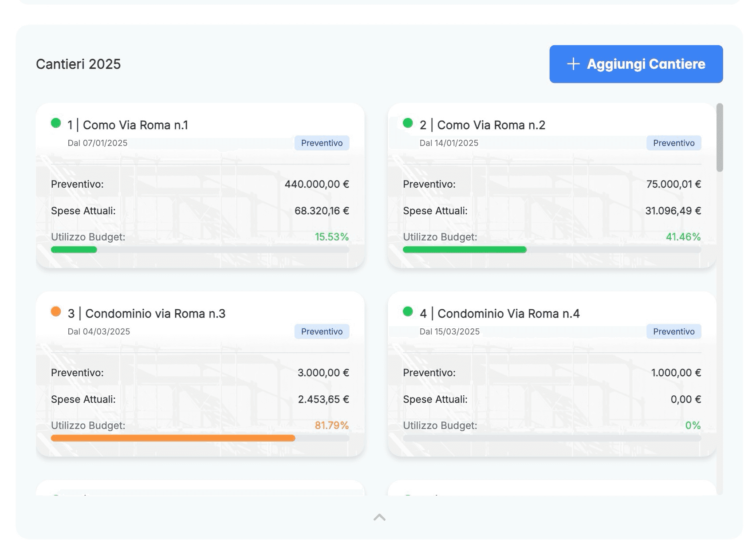Click the orange 81.79% budget progress bar
This screenshot has height=551, width=756.
pyautogui.click(x=173, y=438)
